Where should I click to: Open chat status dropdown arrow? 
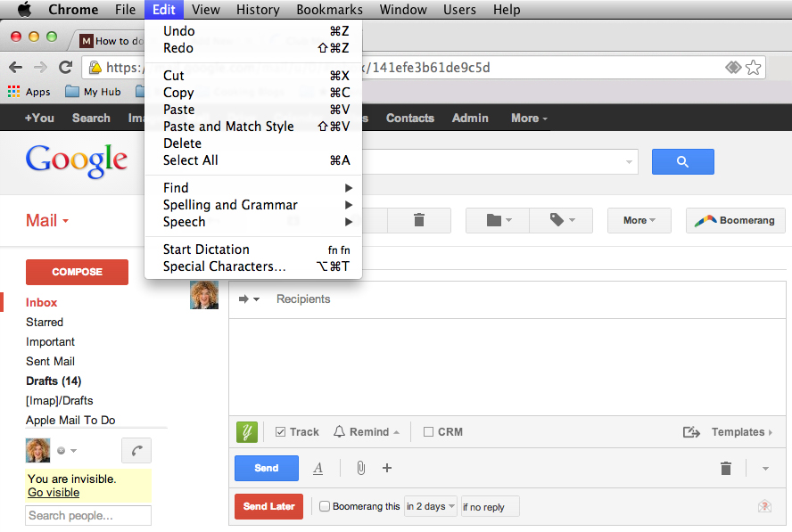(73, 451)
